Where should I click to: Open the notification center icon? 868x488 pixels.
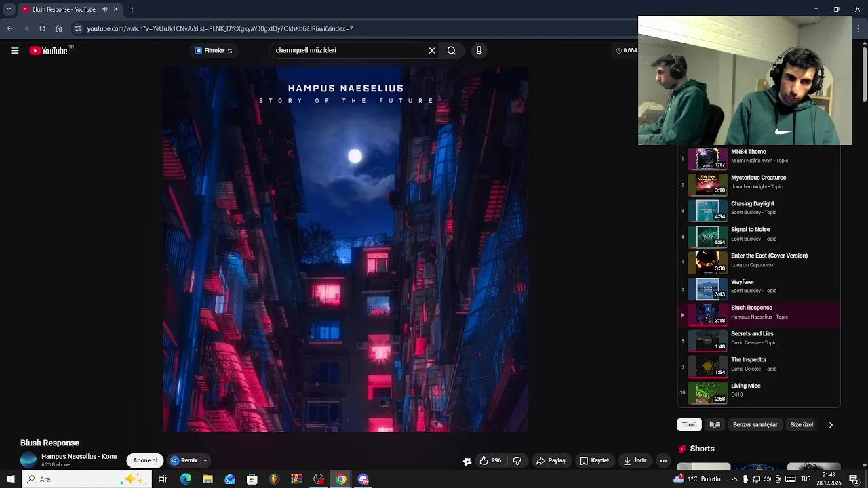coord(854,479)
